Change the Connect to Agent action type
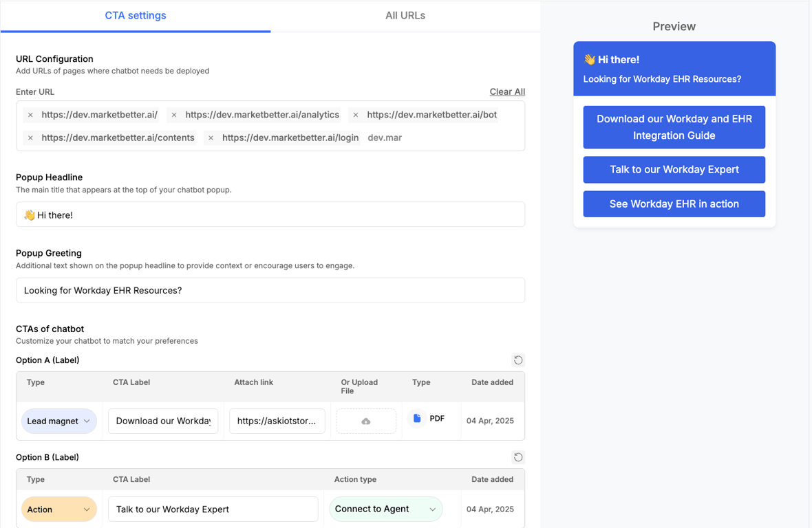Viewport: 812px width, 528px height. [x=385, y=509]
